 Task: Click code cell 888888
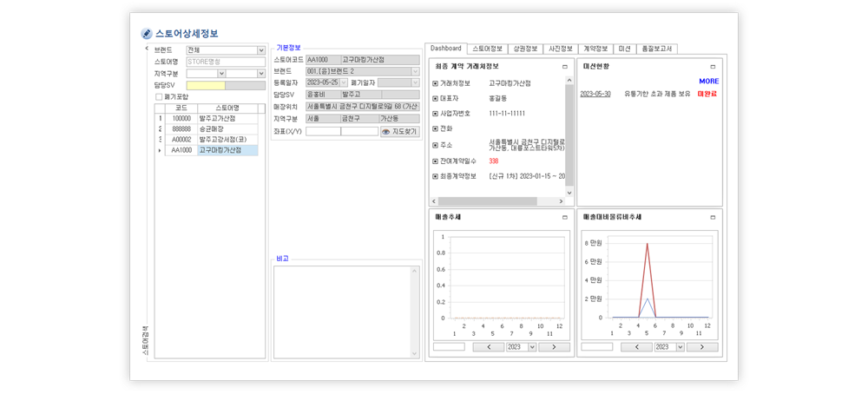pos(181,129)
